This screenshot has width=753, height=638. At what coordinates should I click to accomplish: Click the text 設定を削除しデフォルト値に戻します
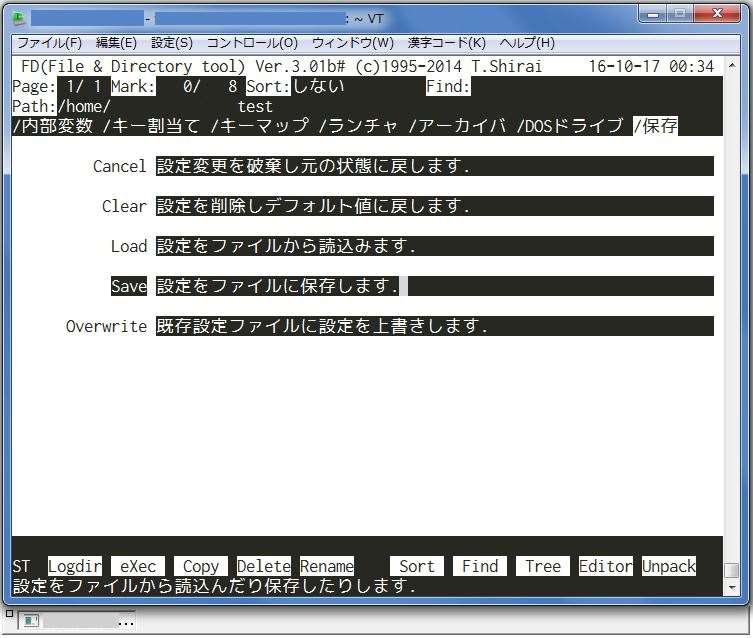(x=313, y=206)
